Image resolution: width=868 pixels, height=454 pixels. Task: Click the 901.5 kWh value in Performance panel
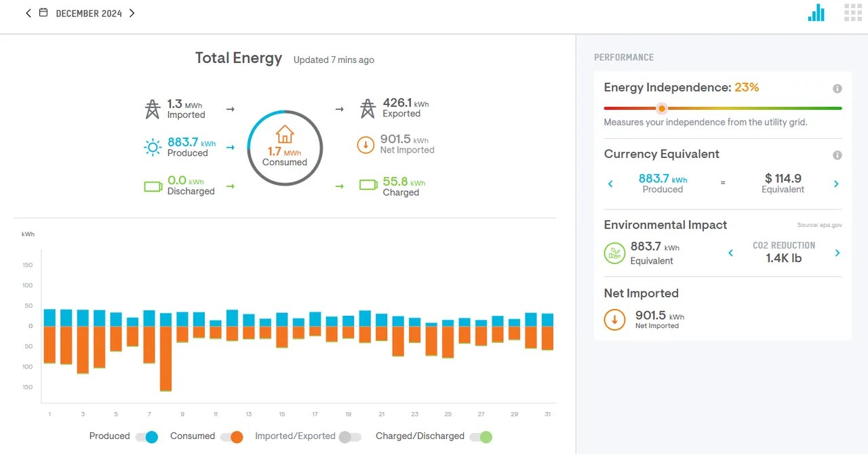[x=660, y=316]
